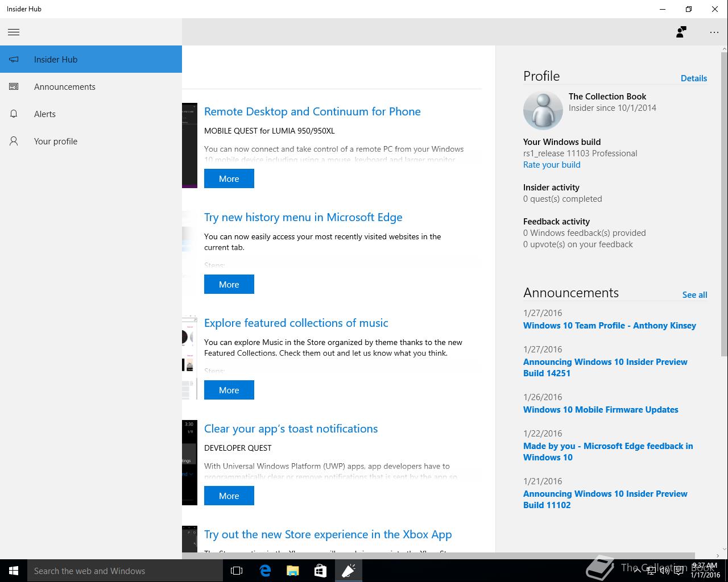The width and height of the screenshot is (728, 582).
Task: Open Insider Hub navigation item
Action: click(x=91, y=59)
